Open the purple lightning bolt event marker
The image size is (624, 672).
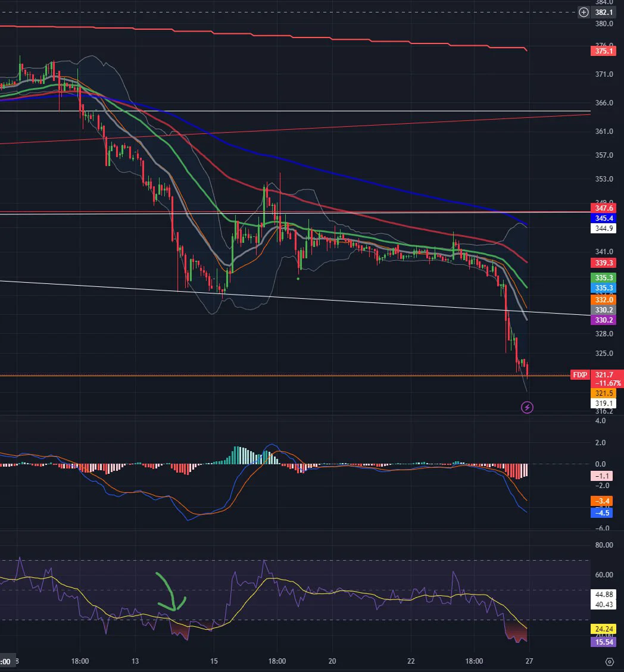click(527, 407)
